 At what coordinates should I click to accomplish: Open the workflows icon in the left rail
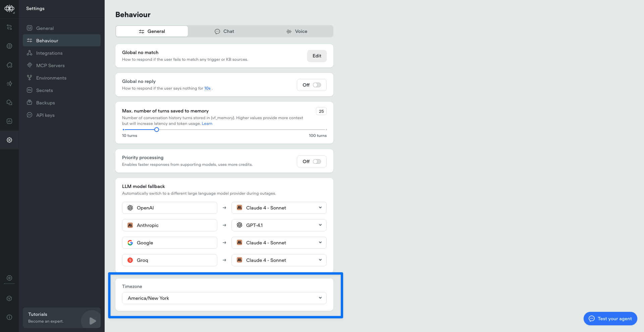(x=9, y=27)
